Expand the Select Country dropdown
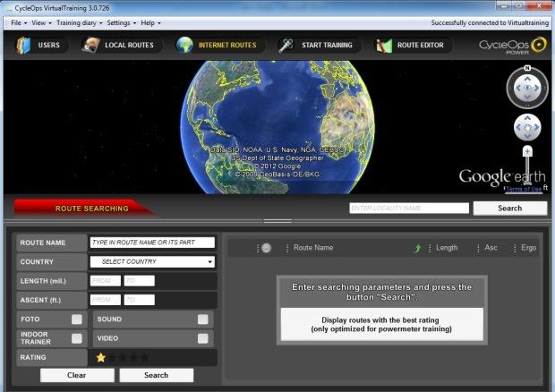The image size is (555, 392). 152,261
